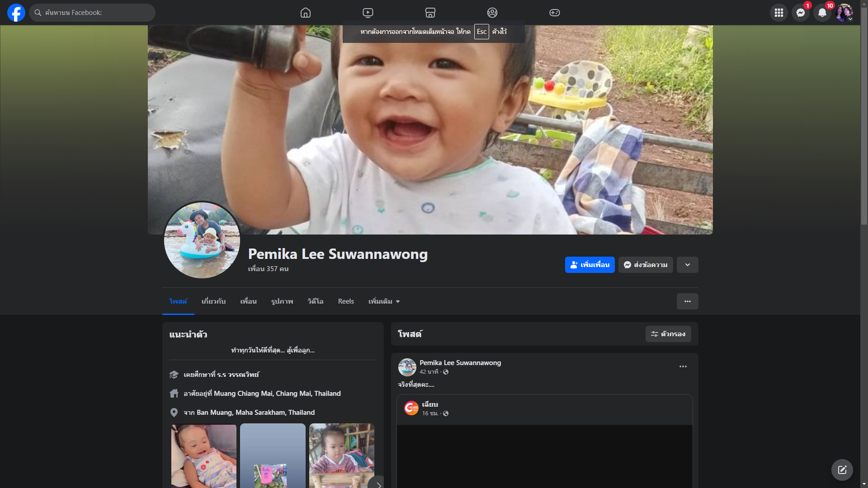Switch to the Reels tab

tap(346, 301)
